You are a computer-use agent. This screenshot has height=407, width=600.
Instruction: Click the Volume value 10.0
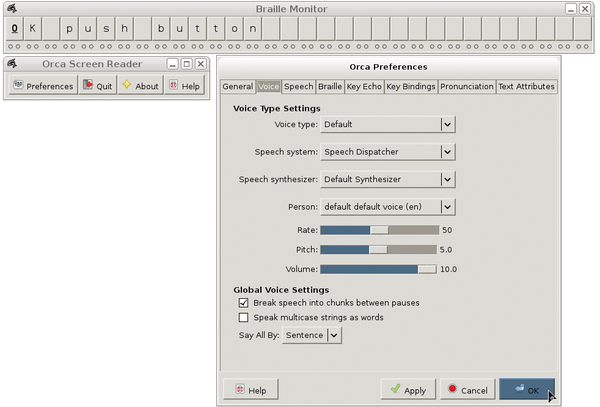click(x=448, y=269)
